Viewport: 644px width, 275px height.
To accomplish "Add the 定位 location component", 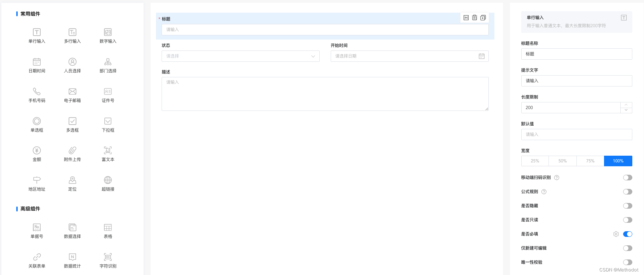I will pos(72,184).
